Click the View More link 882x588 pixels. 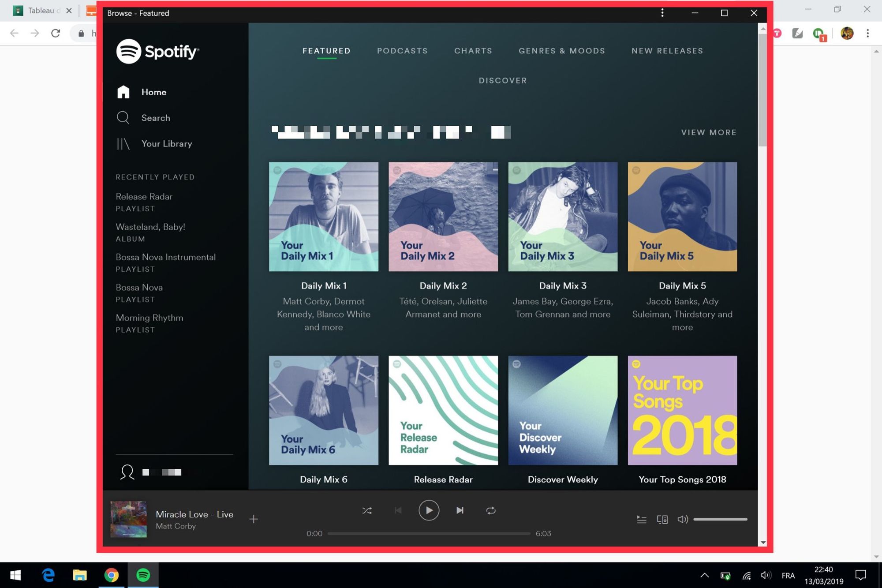point(708,132)
